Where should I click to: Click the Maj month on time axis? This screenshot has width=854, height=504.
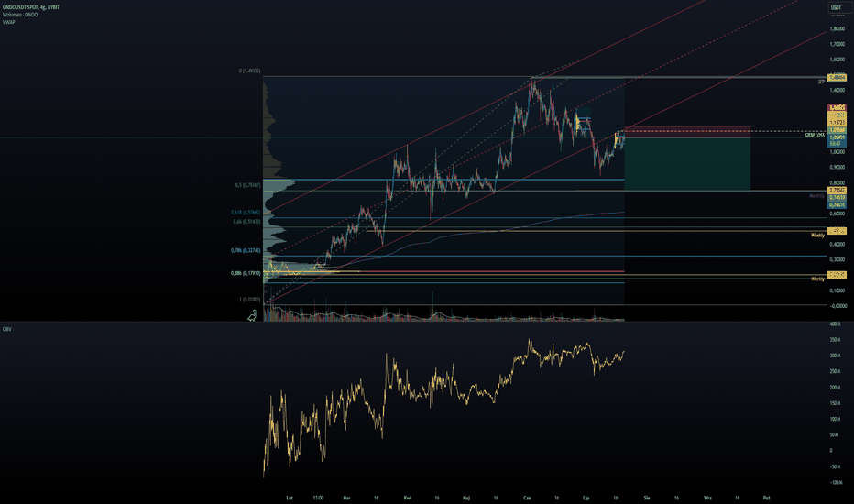(466, 498)
